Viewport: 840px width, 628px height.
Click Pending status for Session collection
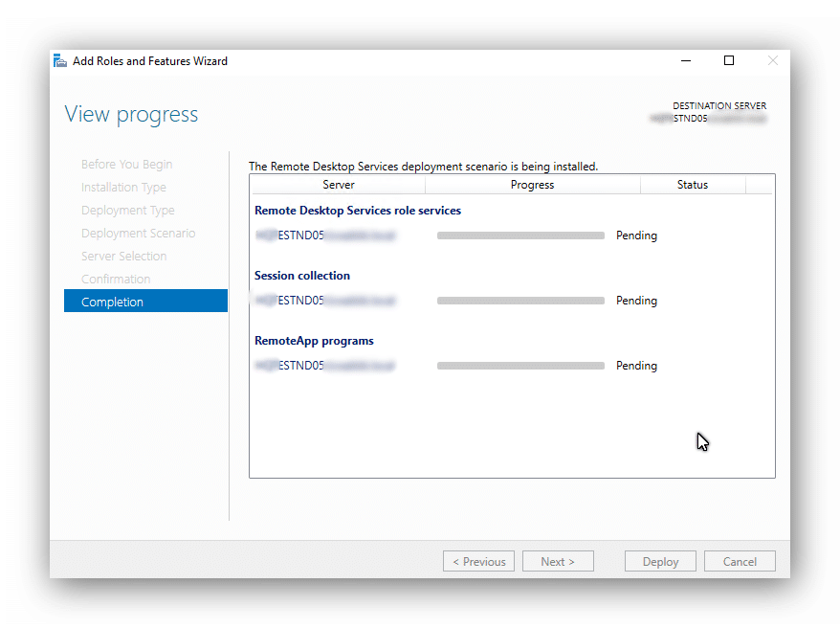click(x=636, y=301)
